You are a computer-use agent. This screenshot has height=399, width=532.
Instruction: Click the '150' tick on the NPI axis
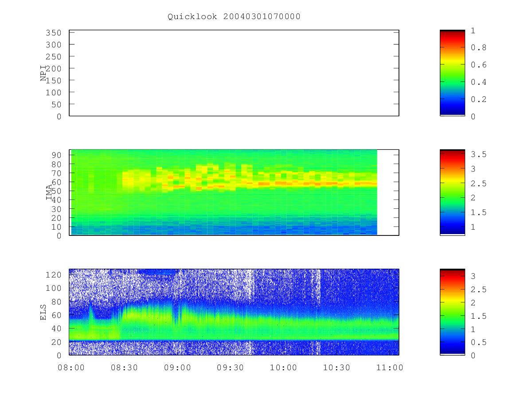53,81
